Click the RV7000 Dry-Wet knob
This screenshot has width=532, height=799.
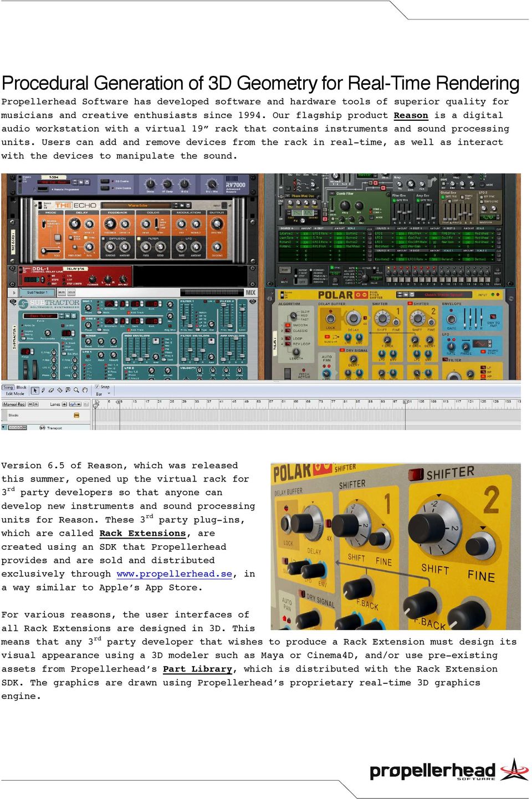[x=212, y=184]
